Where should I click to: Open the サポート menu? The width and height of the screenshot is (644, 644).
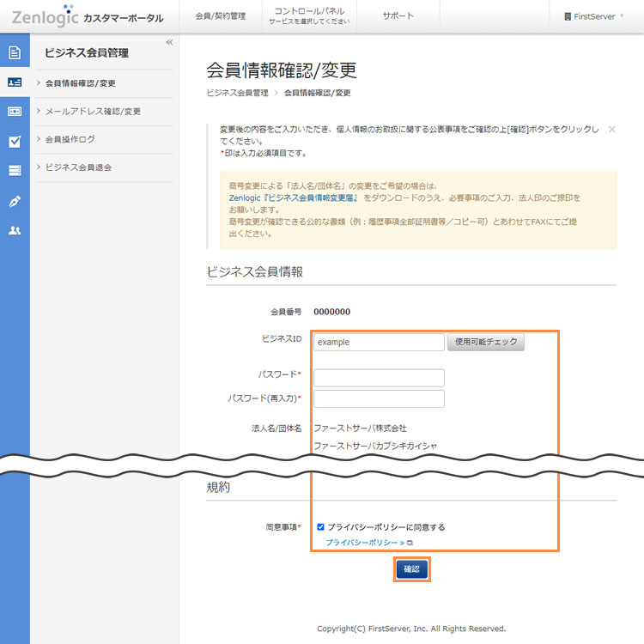(398, 16)
